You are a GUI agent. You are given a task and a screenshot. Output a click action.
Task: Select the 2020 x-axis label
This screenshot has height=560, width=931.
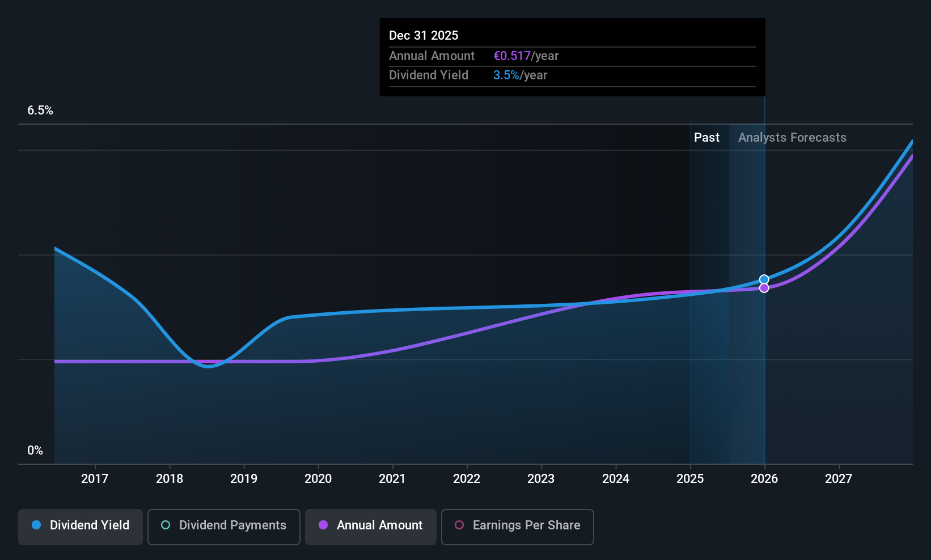(318, 479)
